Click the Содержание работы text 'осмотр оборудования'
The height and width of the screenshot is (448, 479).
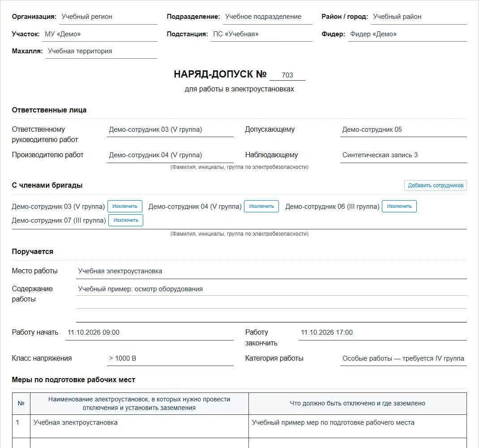tap(169, 289)
